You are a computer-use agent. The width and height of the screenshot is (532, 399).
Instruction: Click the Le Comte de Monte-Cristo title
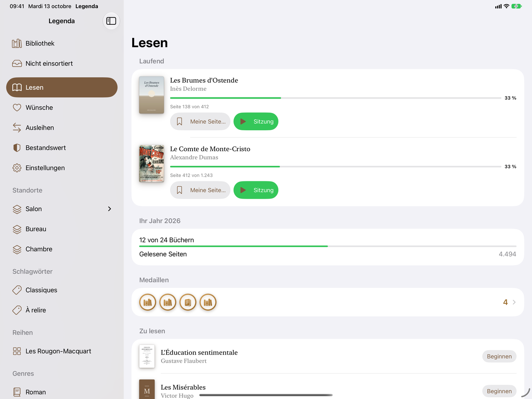coord(210,149)
